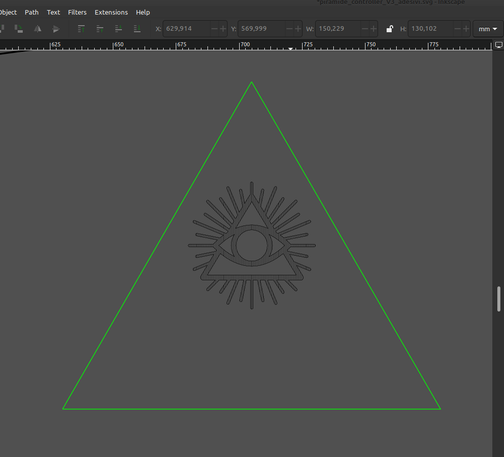Click the Y coordinate input field
504x457 pixels.
tap(262, 29)
